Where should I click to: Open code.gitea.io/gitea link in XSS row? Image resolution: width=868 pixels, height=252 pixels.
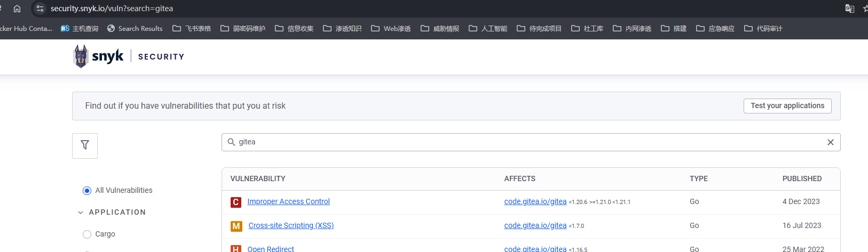pyautogui.click(x=535, y=225)
